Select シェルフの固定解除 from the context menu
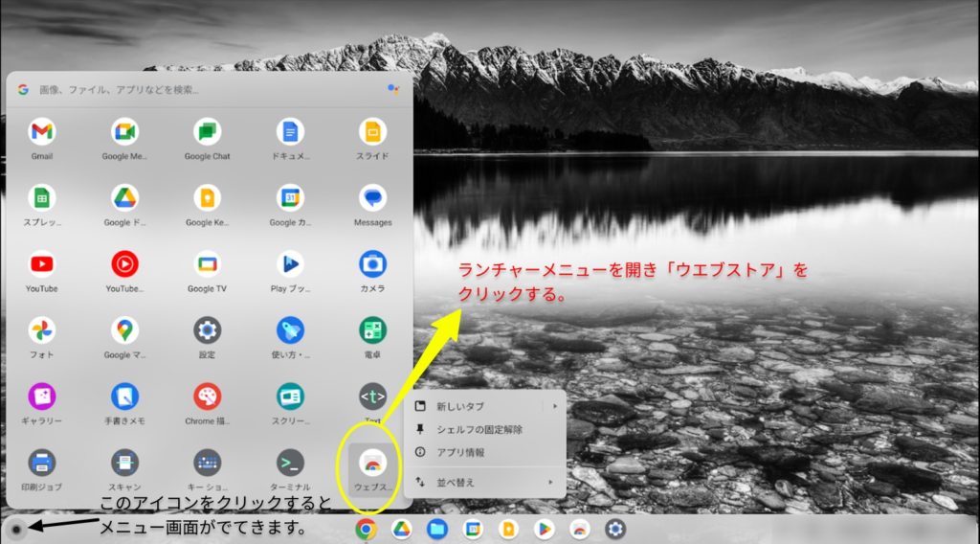The height and width of the screenshot is (544, 980). (479, 429)
